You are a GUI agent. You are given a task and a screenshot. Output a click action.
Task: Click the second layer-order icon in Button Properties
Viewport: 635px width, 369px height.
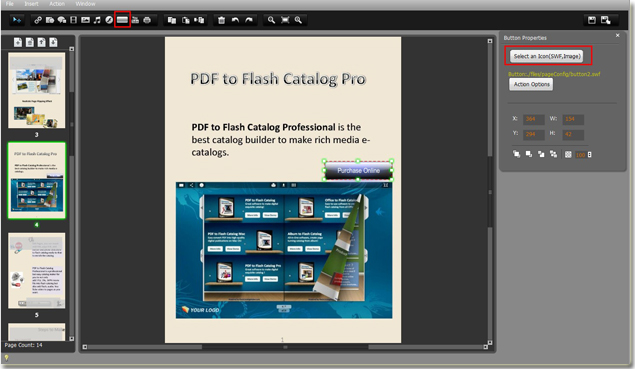pyautogui.click(x=528, y=154)
